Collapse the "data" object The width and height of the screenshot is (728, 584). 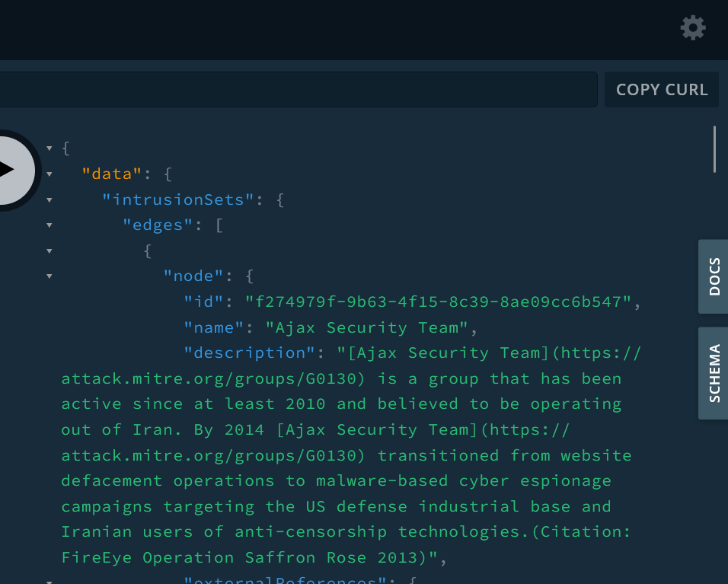[x=49, y=174]
